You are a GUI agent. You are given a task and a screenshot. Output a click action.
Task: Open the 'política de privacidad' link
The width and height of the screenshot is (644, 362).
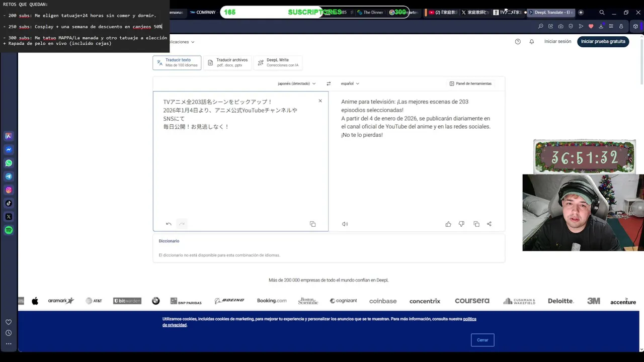(x=470, y=319)
